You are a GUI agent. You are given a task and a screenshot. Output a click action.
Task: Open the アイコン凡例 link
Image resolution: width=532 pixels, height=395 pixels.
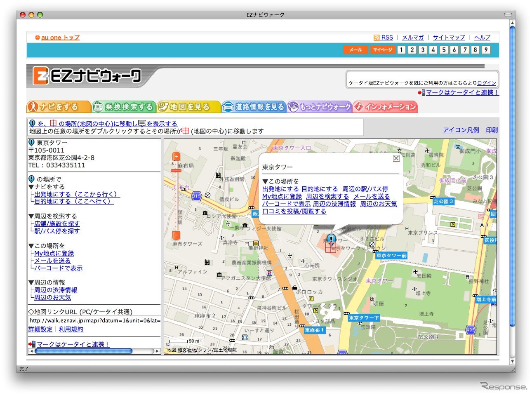tap(461, 130)
